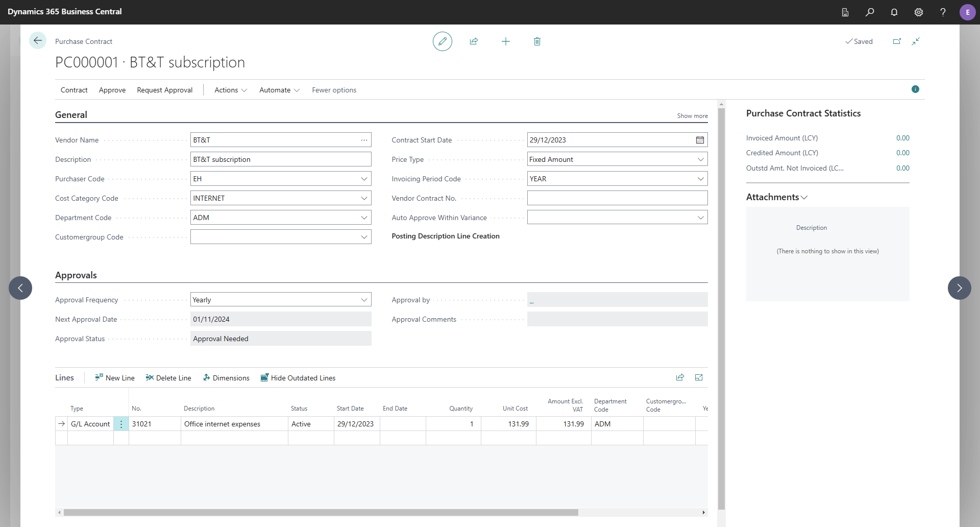Click Request Approval action

tap(164, 90)
